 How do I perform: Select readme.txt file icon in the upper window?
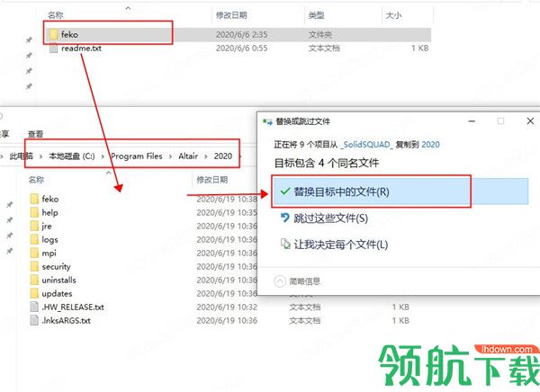click(x=53, y=49)
